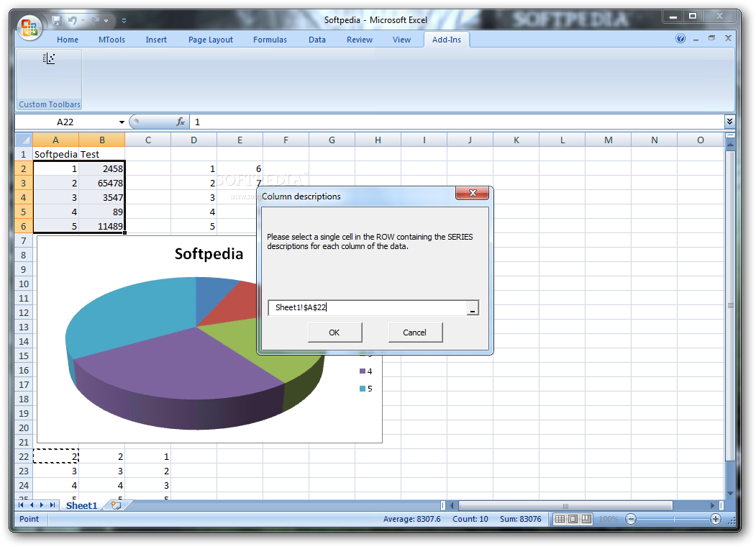756x547 pixels.
Task: Collapse dialog with range selector button
Action: coord(473,308)
